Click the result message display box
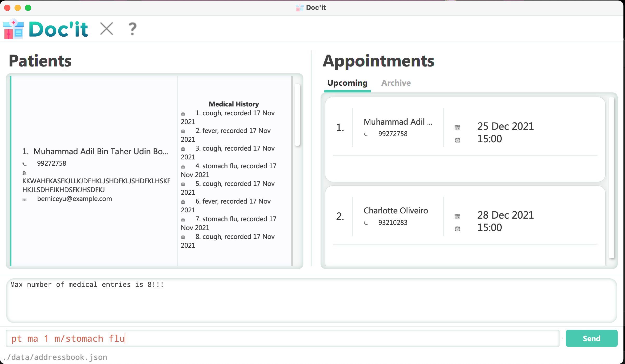The image size is (625, 364). (x=311, y=300)
